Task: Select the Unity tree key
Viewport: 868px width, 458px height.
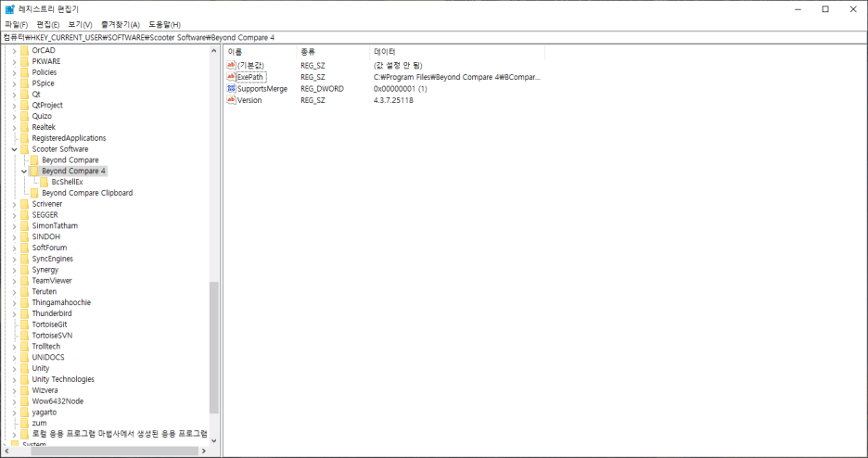Action: coord(41,368)
